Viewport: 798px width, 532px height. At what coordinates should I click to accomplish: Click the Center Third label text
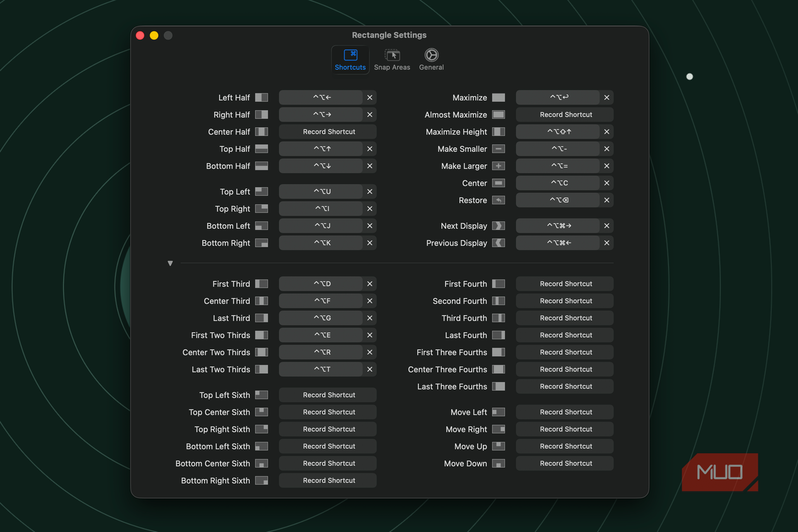[x=227, y=301]
